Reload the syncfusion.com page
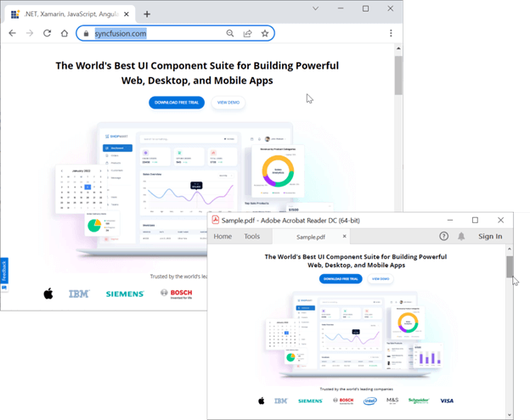530x420 pixels. tap(47, 33)
